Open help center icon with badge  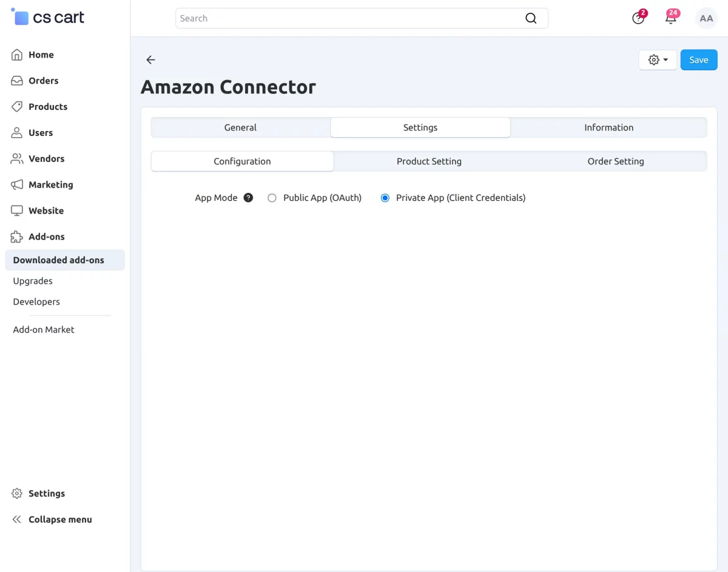pos(638,18)
